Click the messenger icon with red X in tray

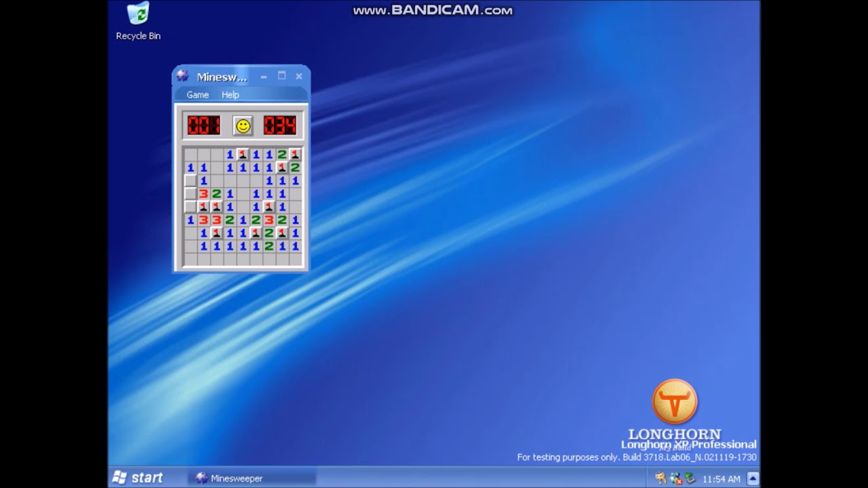(676, 479)
